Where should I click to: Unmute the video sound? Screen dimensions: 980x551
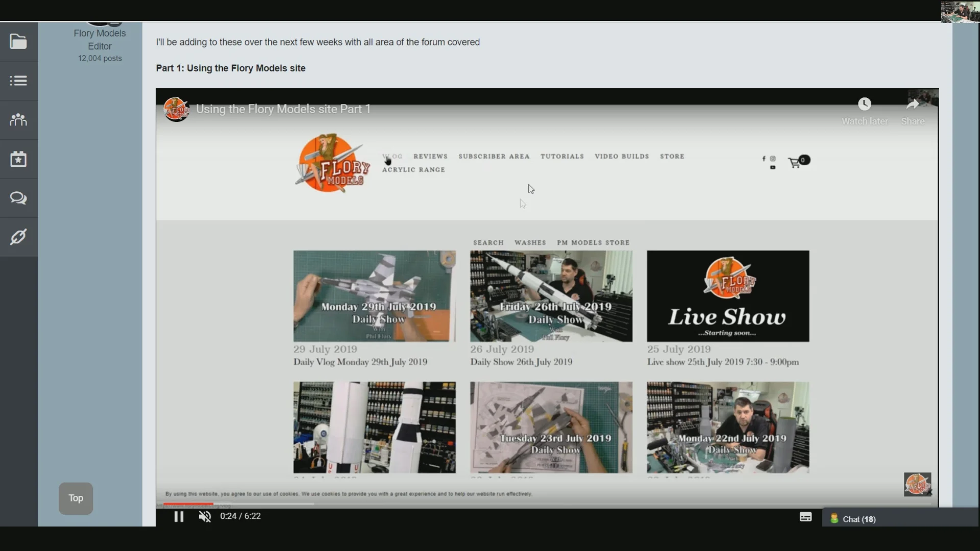click(x=205, y=517)
